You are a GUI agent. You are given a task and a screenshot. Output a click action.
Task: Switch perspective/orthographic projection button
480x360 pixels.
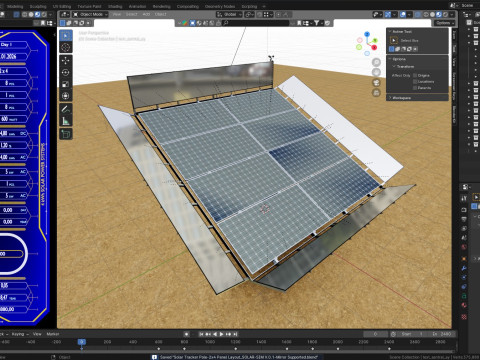point(376,93)
